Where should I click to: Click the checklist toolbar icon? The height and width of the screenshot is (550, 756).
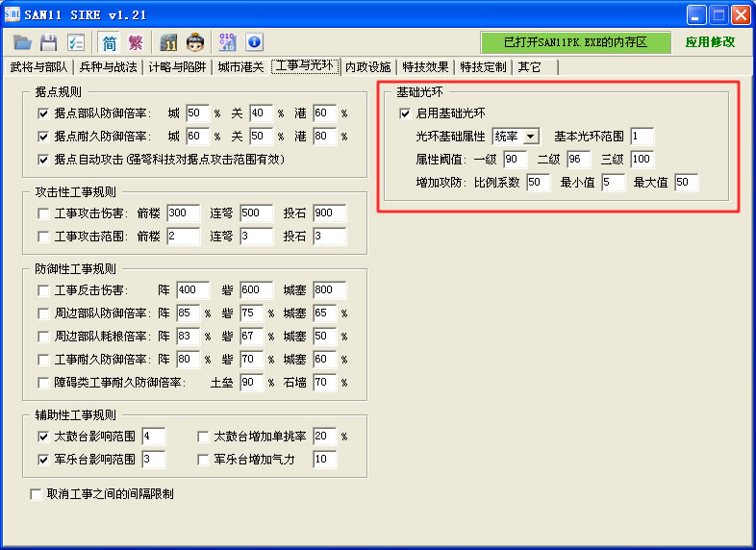pyautogui.click(x=76, y=42)
